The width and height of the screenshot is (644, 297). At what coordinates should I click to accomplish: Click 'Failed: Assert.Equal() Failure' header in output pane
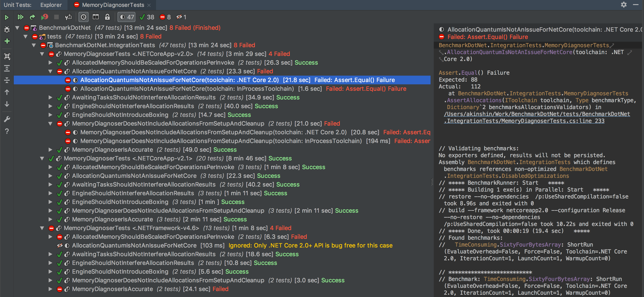[487, 37]
